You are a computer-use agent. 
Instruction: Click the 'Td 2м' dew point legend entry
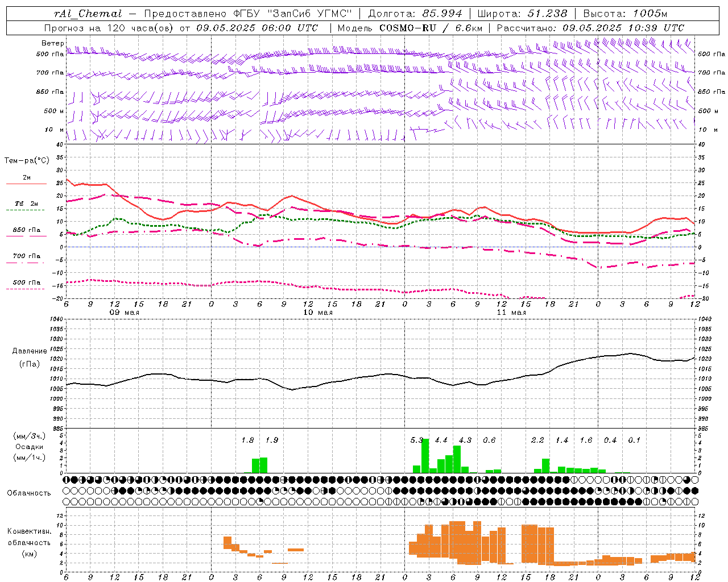(27, 203)
